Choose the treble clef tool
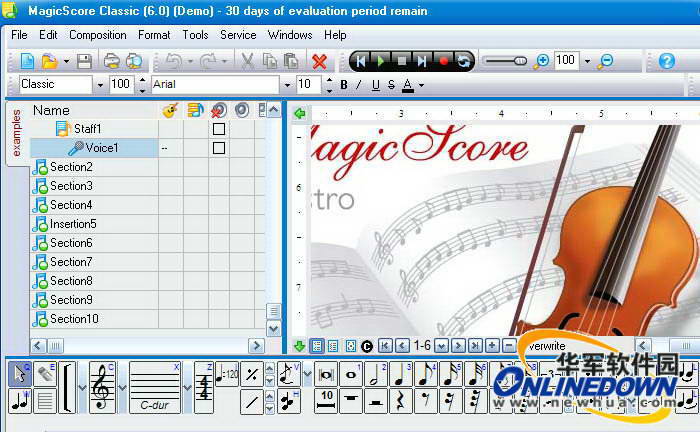700x432 pixels. coord(102,387)
